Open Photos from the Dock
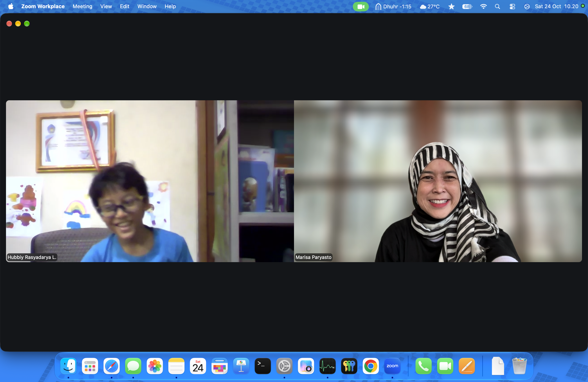588x382 pixels. [155, 366]
